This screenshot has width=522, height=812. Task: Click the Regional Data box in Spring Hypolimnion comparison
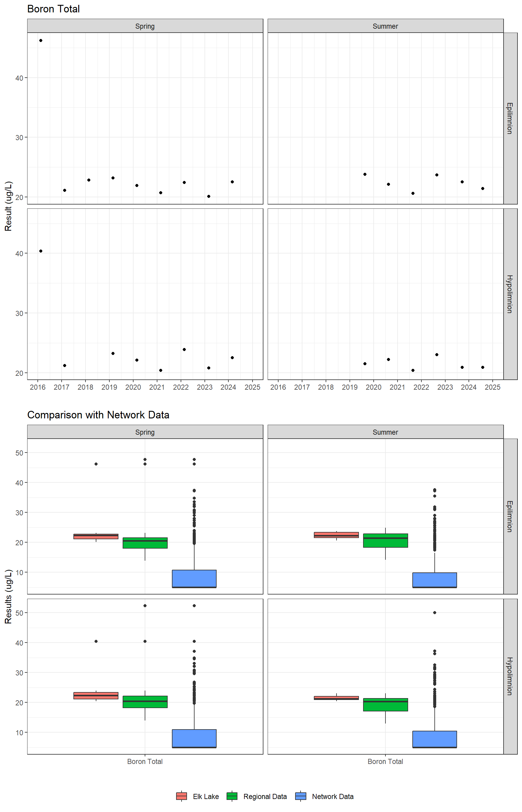(145, 702)
